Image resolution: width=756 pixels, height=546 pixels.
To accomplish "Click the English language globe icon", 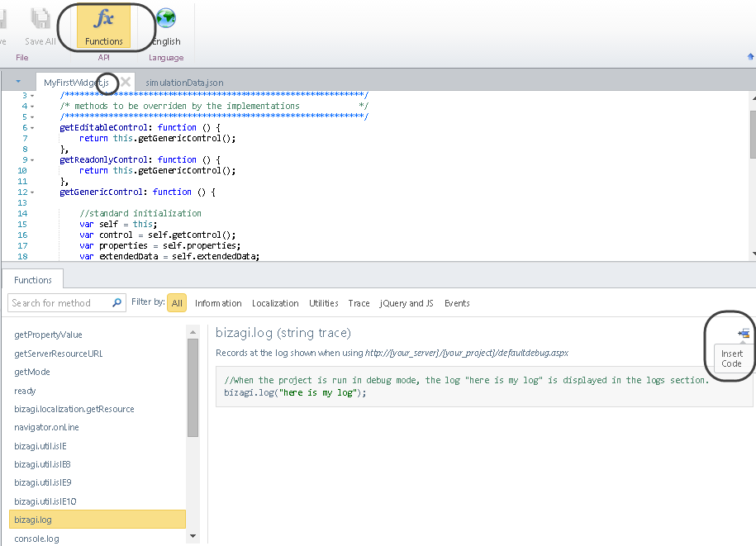I will coord(166,18).
